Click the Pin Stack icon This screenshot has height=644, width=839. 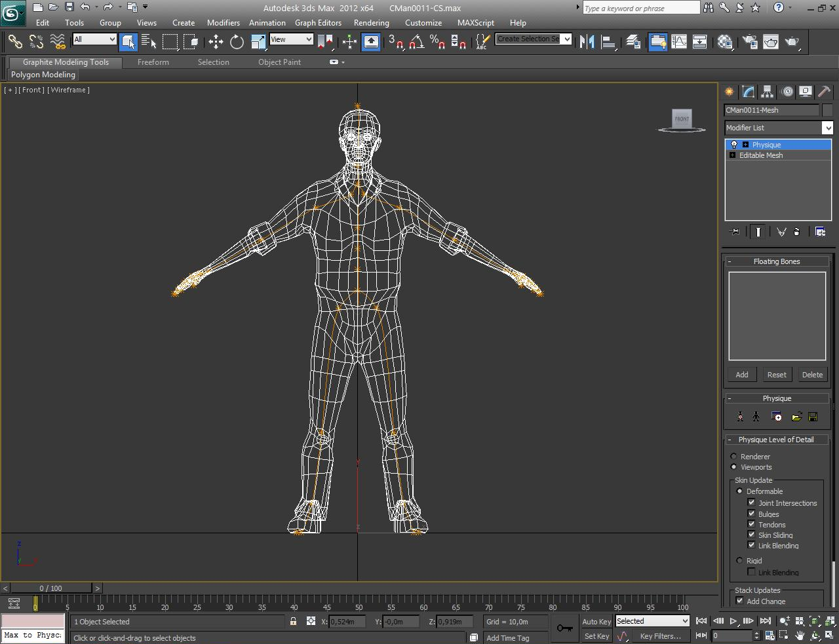tap(735, 231)
